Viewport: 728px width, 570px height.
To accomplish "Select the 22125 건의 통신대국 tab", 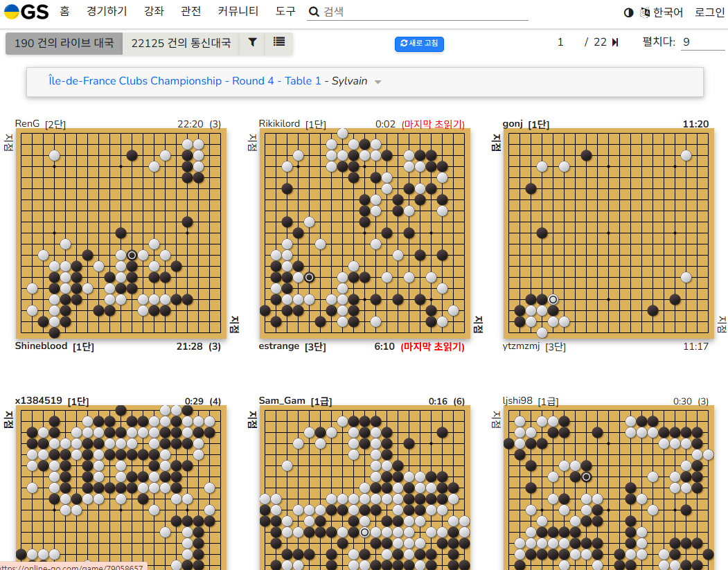I will pos(181,43).
